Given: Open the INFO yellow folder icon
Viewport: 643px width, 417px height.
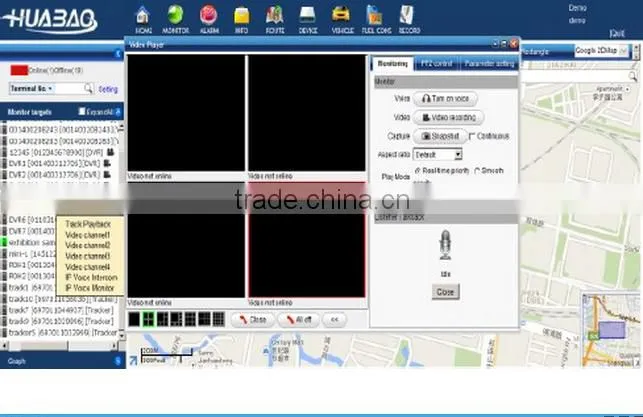Looking at the screenshot, I should tap(242, 20).
